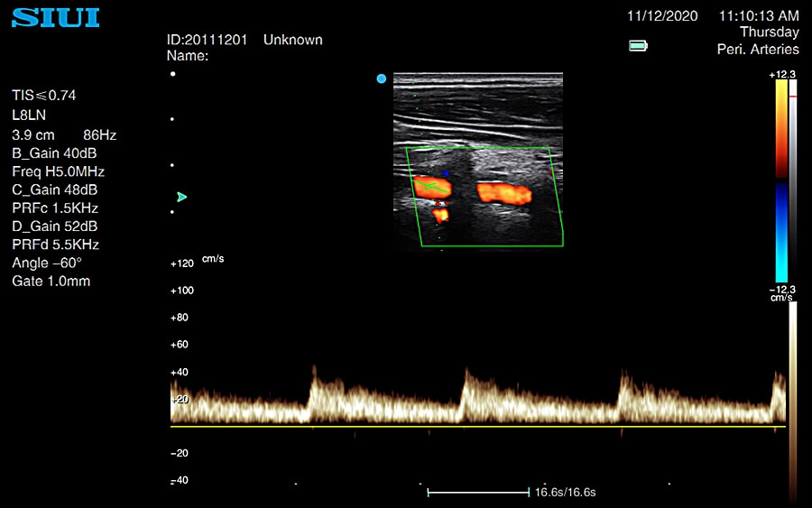812x508 pixels.
Task: Click the Angle -60° parameter
Action: pyautogui.click(x=46, y=263)
